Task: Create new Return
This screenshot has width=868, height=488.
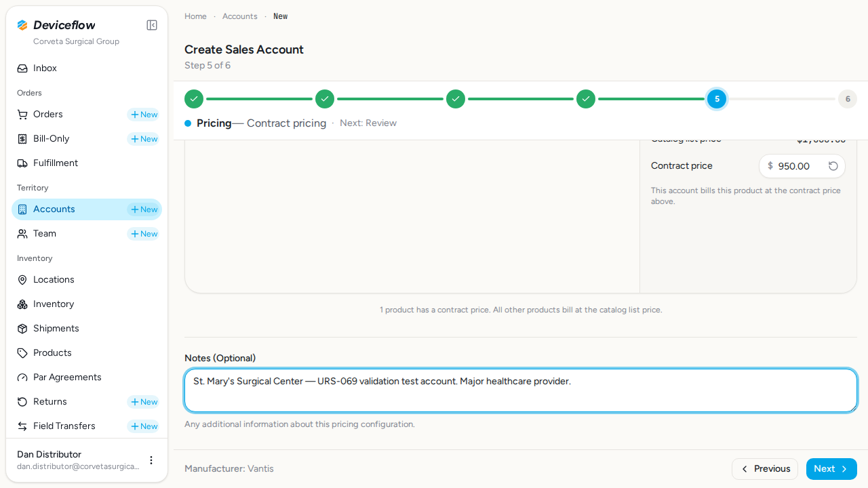Action: pos(143,402)
